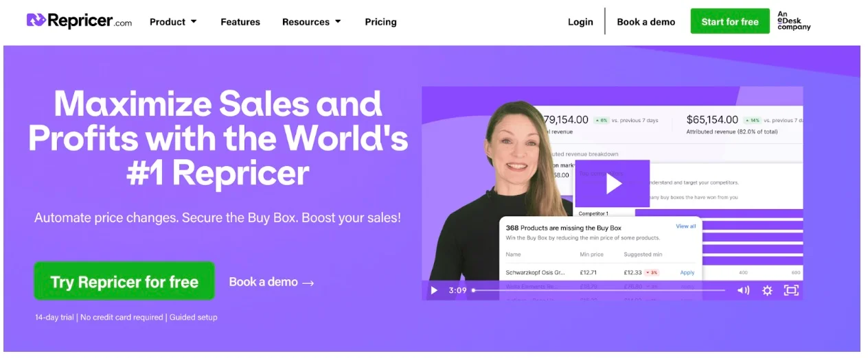Click the '14-day trial' fine print text
This screenshot has height=358, width=868.
(55, 318)
